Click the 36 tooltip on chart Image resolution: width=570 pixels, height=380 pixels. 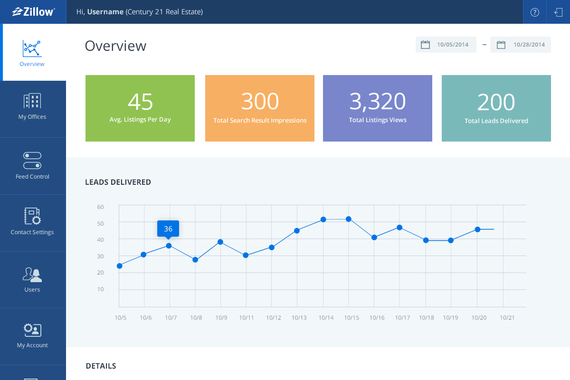point(168,229)
